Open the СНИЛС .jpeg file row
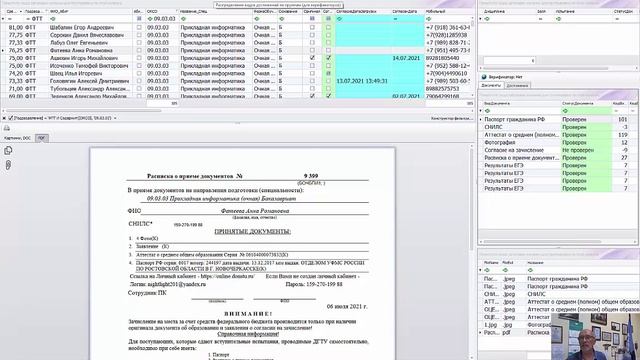 559,294
